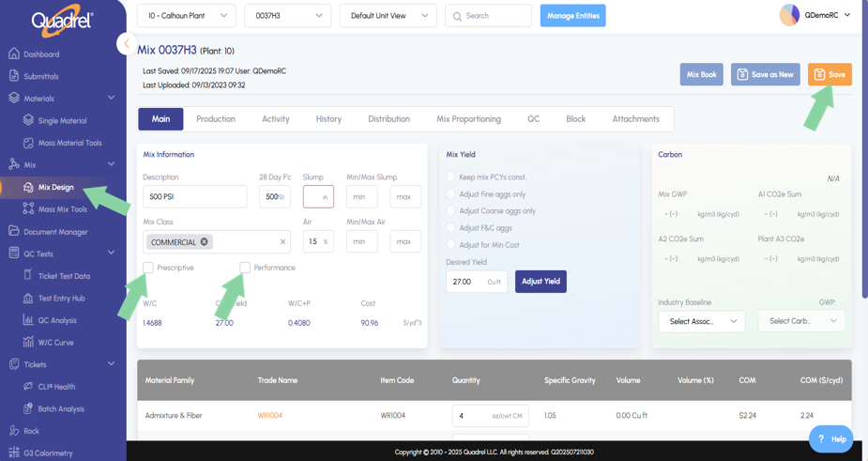The image size is (868, 461).
Task: Click the Slump input field
Action: click(x=318, y=197)
